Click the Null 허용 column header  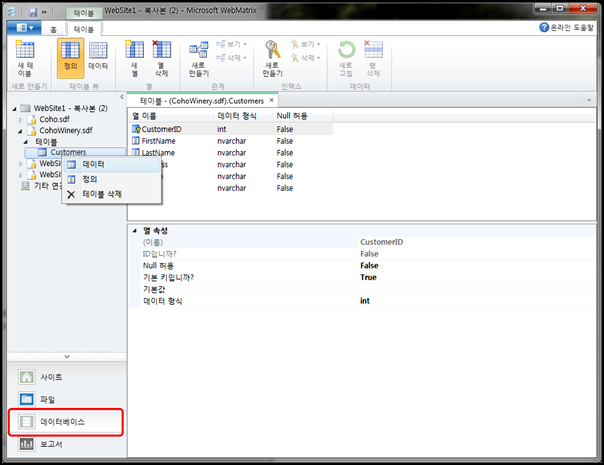(x=303, y=116)
